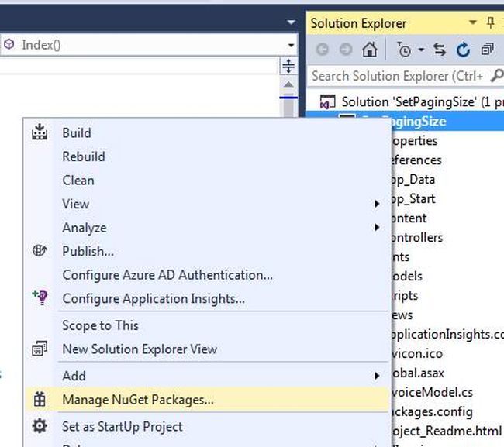Select the favicon.ico file
The height and width of the screenshot is (447, 504).
[417, 353]
